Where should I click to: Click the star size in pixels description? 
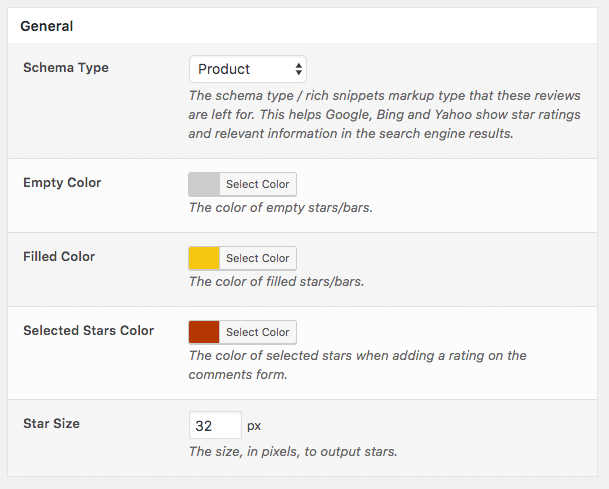293,452
